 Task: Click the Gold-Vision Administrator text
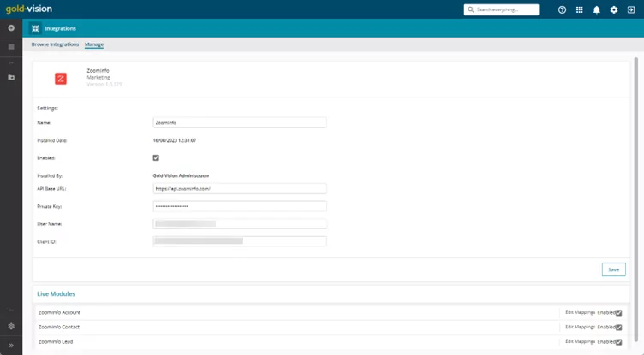coord(182,175)
